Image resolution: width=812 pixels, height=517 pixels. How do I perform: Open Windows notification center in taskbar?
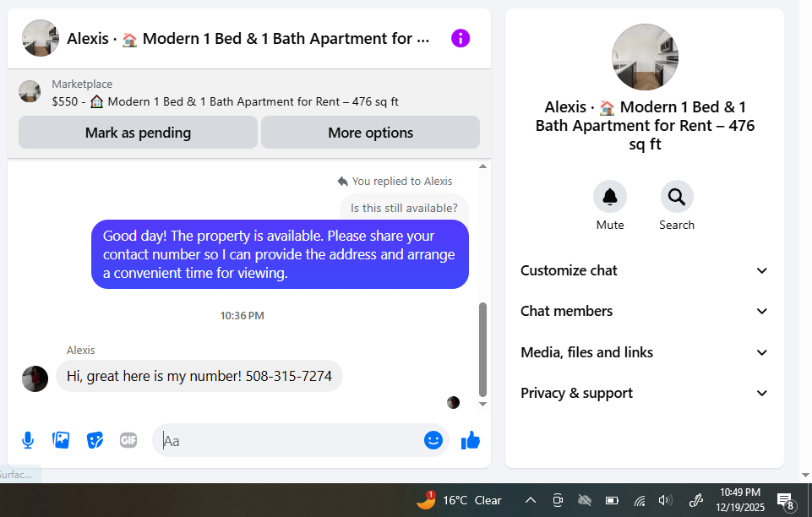tap(786, 500)
